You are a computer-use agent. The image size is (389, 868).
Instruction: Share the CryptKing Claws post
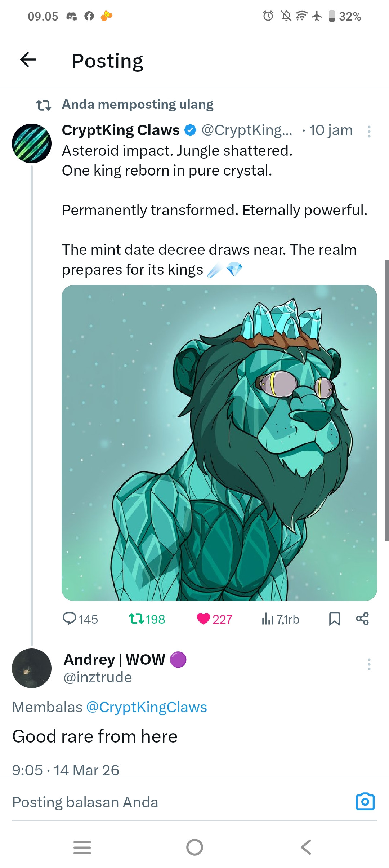pos(362,619)
